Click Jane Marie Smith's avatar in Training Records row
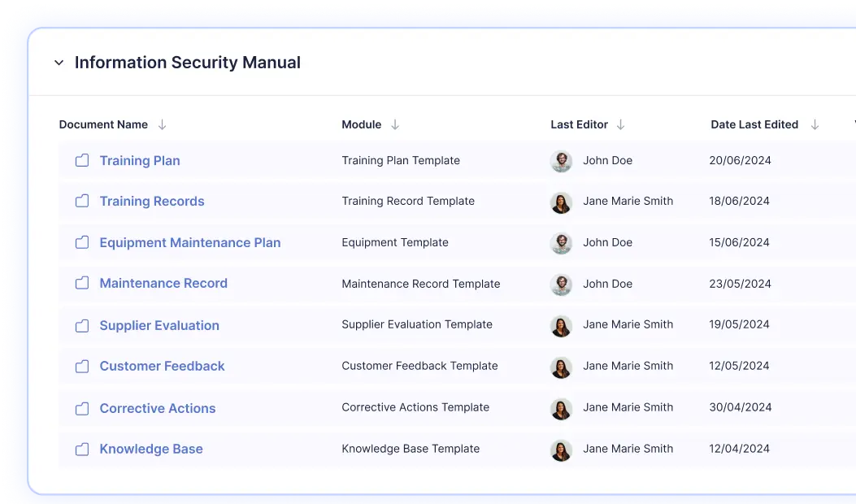 (x=561, y=202)
